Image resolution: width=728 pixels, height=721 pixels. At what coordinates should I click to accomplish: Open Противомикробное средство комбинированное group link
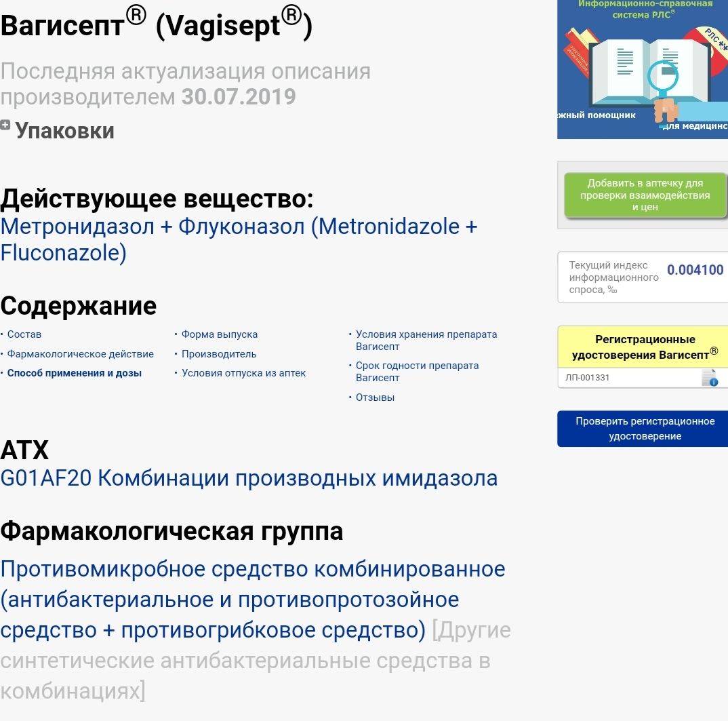253,600
